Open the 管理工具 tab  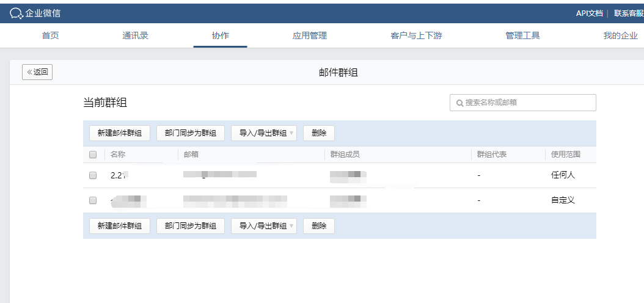(x=522, y=35)
